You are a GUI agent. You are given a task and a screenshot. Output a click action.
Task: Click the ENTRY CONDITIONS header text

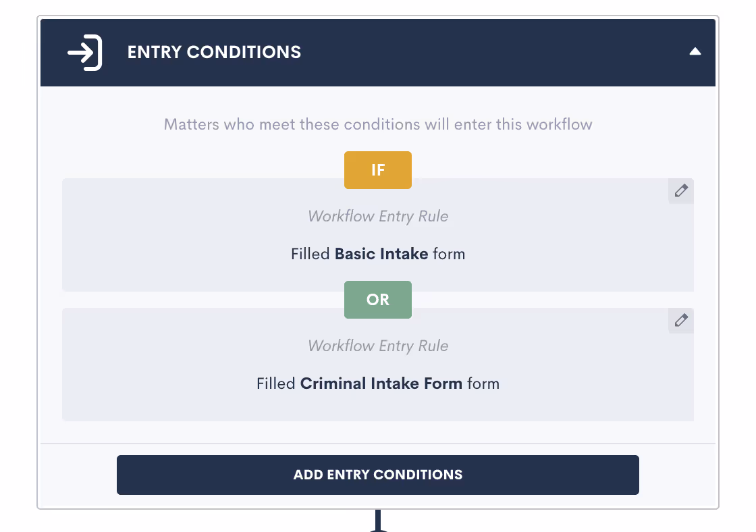click(214, 52)
